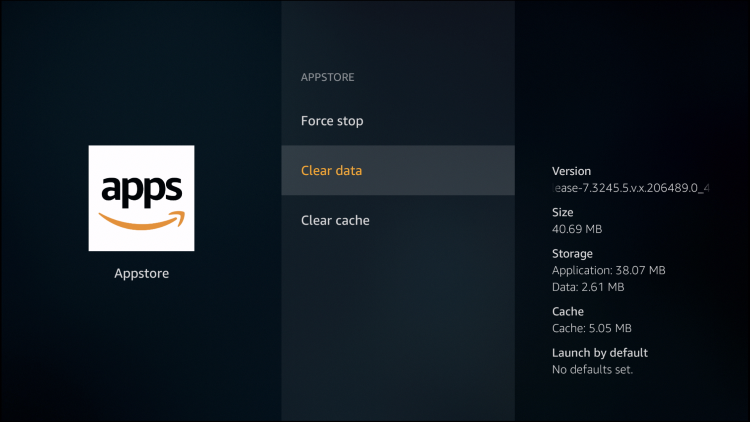
Task: Click the Appstore label under the logo
Action: point(142,273)
